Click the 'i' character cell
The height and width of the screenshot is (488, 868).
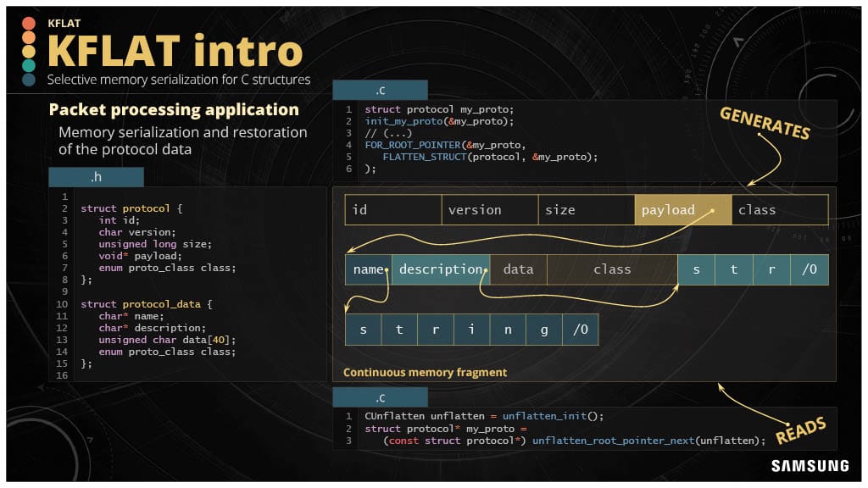pyautogui.click(x=471, y=330)
